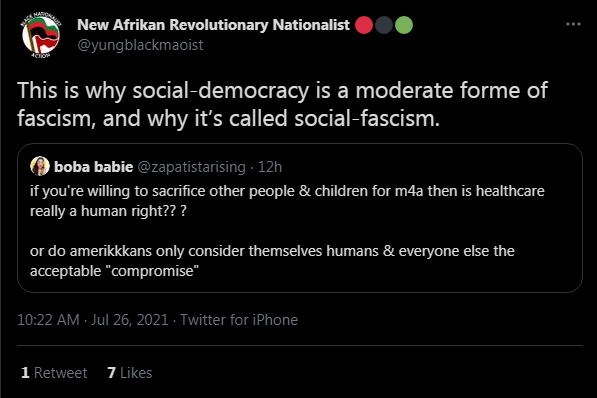Open the quoted tweet about m4a healthcare
This screenshot has height=398, width=597.
pos(300,218)
